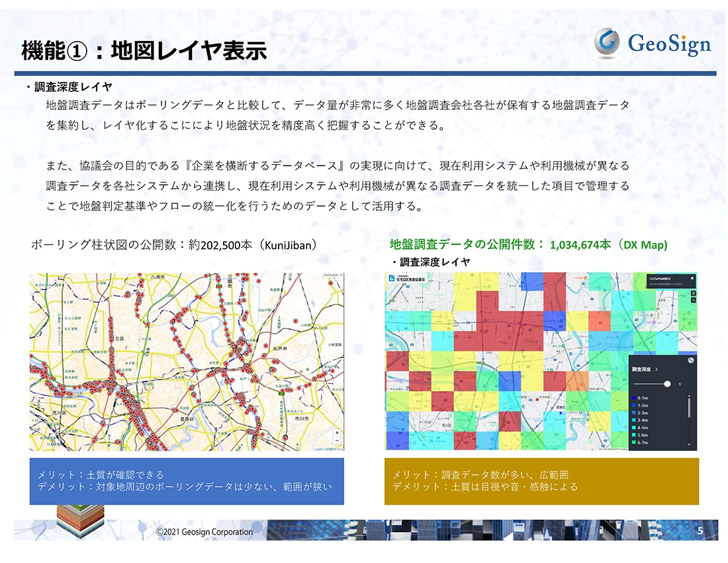Image resolution: width=728 pixels, height=563 pixels.
Task: Click the zoom out minus button on KuniJiban map
Action: [x=338, y=440]
